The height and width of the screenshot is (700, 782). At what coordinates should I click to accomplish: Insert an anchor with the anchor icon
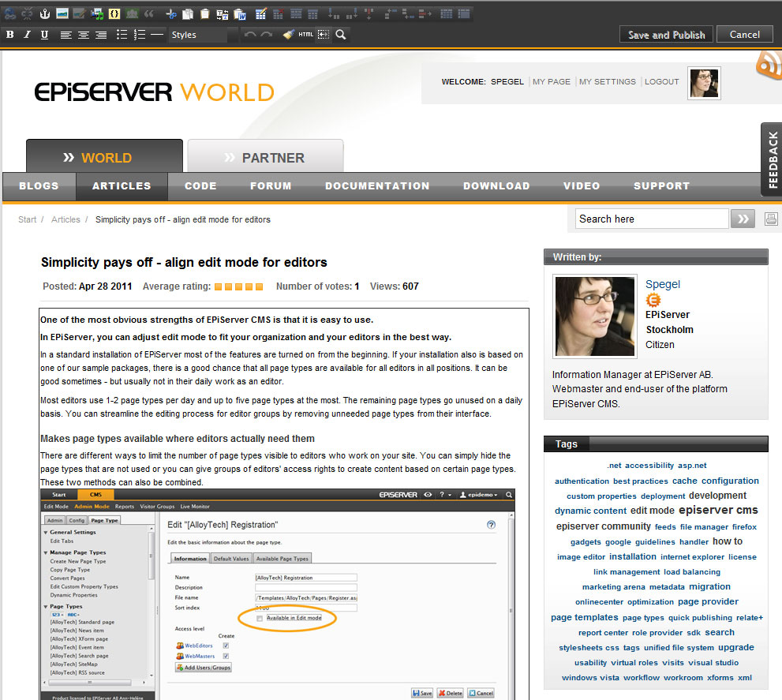(x=45, y=14)
